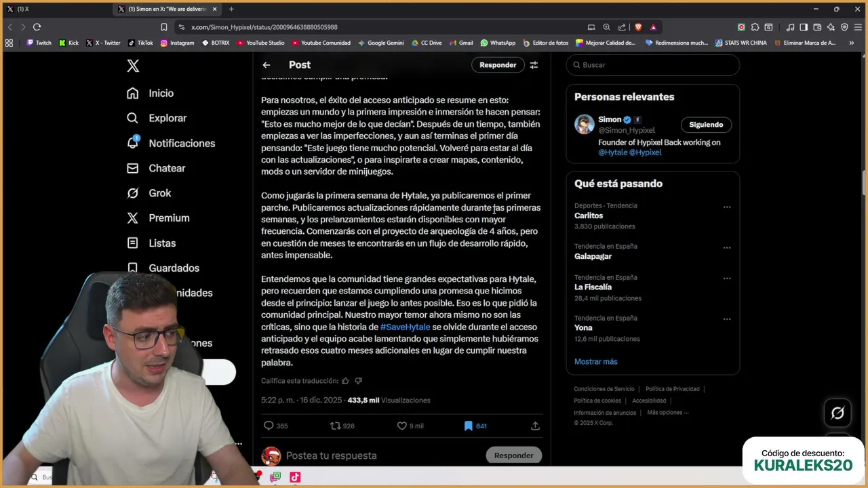Click the Buscar search field
Image resolution: width=868 pixels, height=488 pixels.
pos(653,65)
